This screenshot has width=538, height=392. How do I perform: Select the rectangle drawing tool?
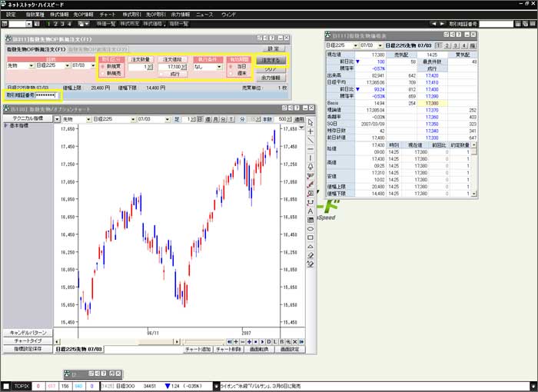[x=311, y=238]
